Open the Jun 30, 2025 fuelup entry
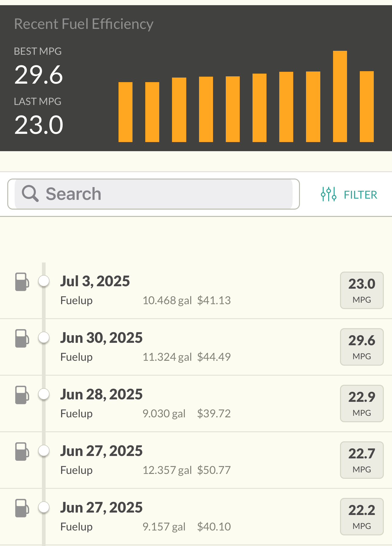The width and height of the screenshot is (392, 546). point(196,347)
